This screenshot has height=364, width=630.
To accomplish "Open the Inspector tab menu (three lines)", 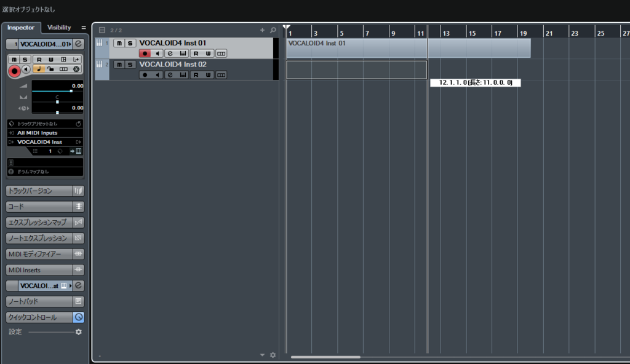I will click(84, 28).
